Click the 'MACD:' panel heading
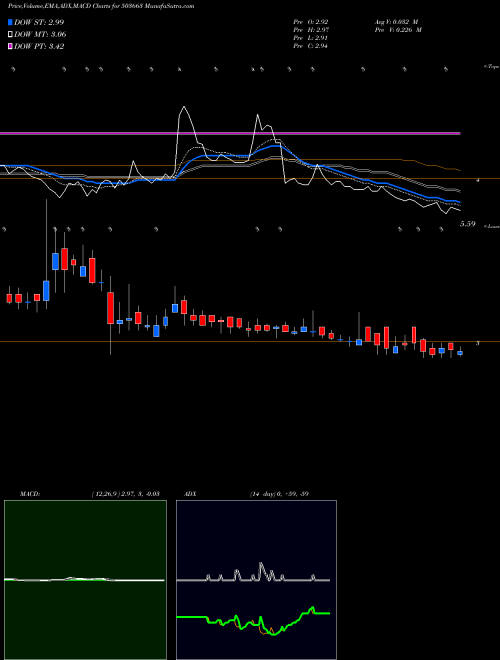Image resolution: width=500 pixels, height=660 pixels. (29, 494)
